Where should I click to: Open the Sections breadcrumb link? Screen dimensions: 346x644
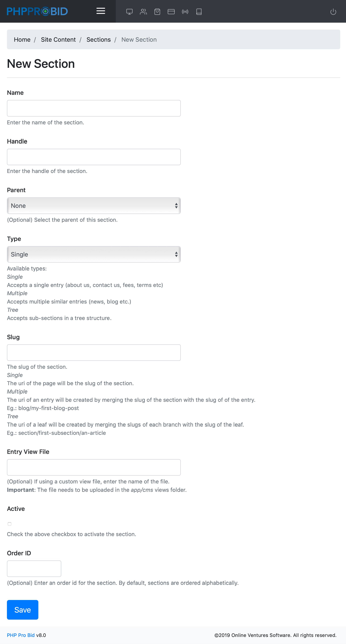tap(98, 40)
